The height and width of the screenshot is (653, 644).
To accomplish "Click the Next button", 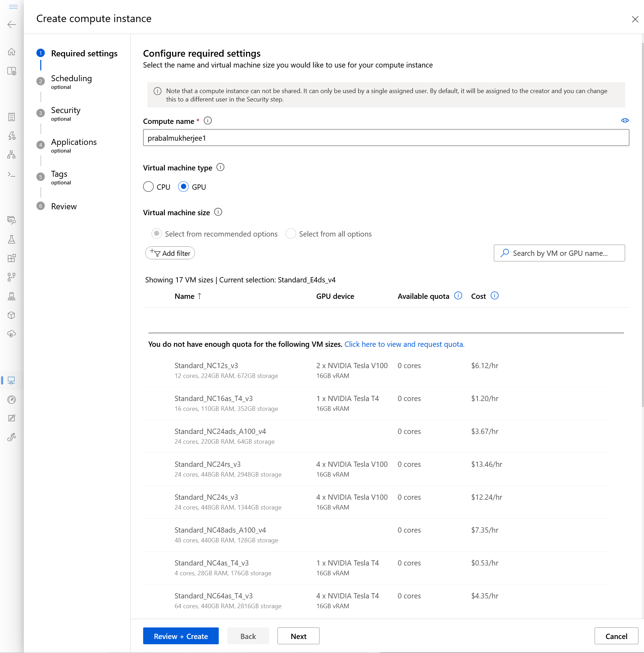I will click(299, 636).
